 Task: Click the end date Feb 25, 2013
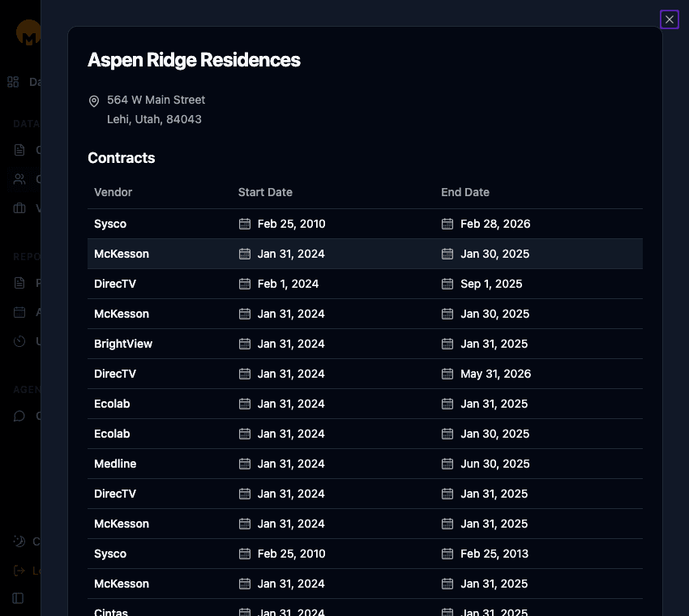[x=494, y=554]
